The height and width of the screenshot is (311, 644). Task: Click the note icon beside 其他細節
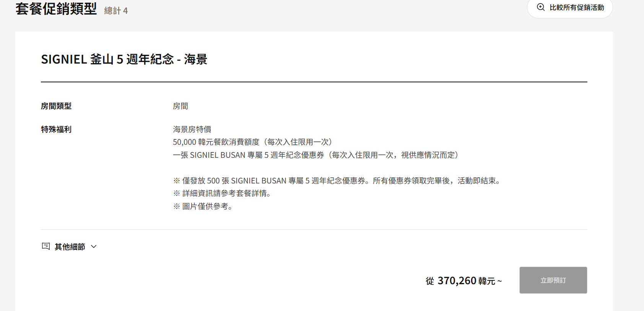pos(46,246)
